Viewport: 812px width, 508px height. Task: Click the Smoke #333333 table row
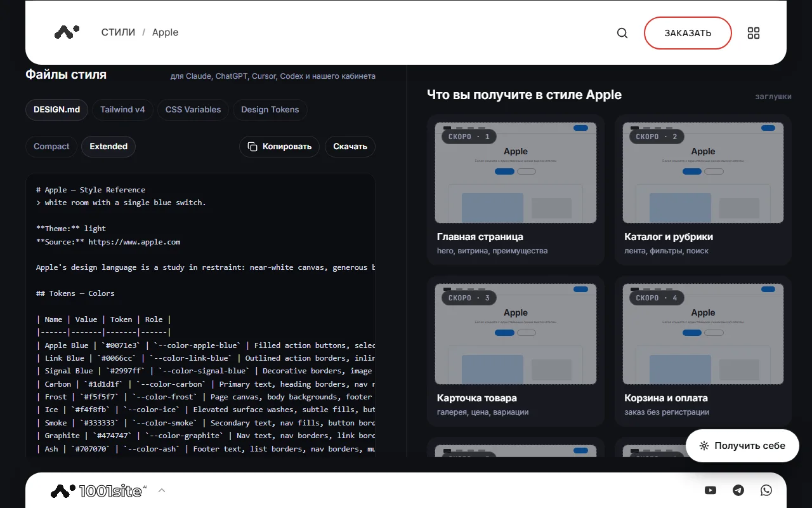tap(206, 423)
